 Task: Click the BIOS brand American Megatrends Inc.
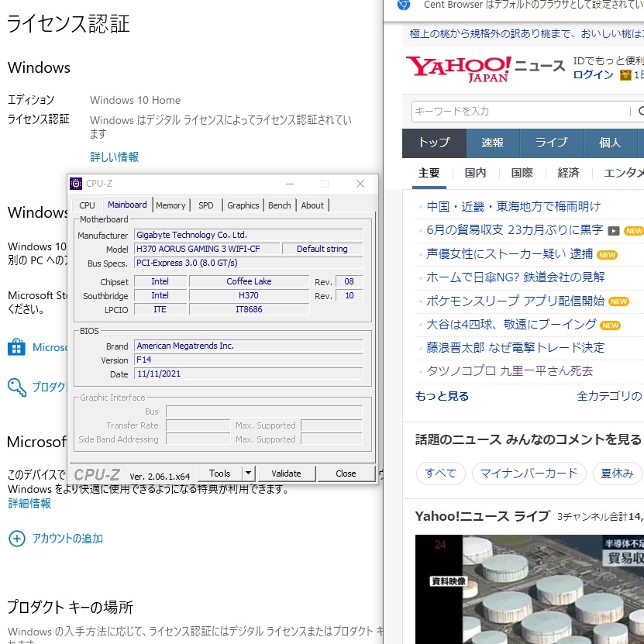point(249,346)
